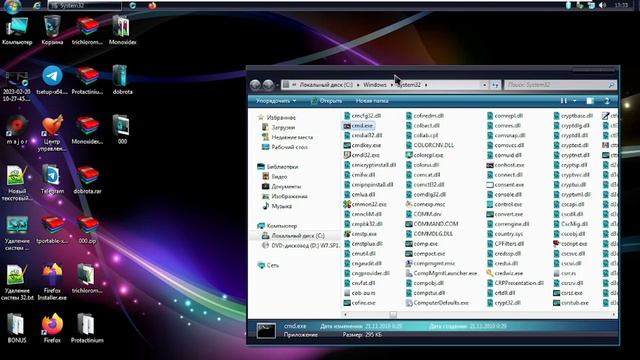
Task: Select the Центр управления desktop icon
Action: (52, 133)
